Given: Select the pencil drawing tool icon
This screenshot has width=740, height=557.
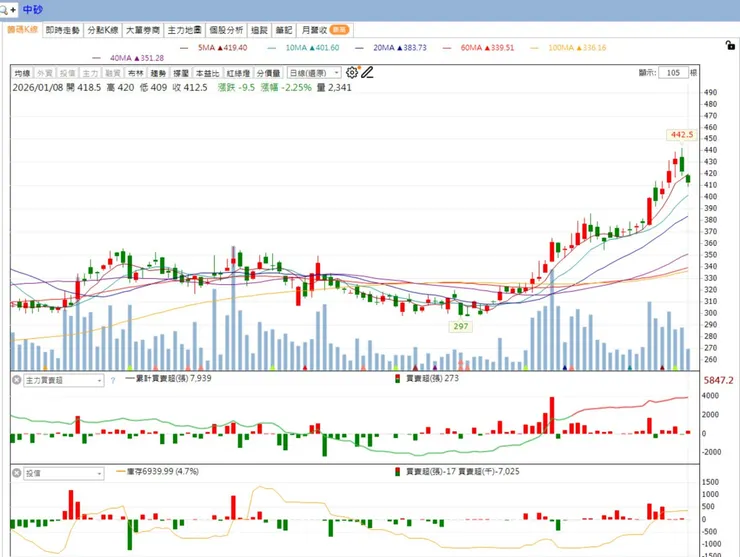Looking at the screenshot, I should (x=367, y=72).
